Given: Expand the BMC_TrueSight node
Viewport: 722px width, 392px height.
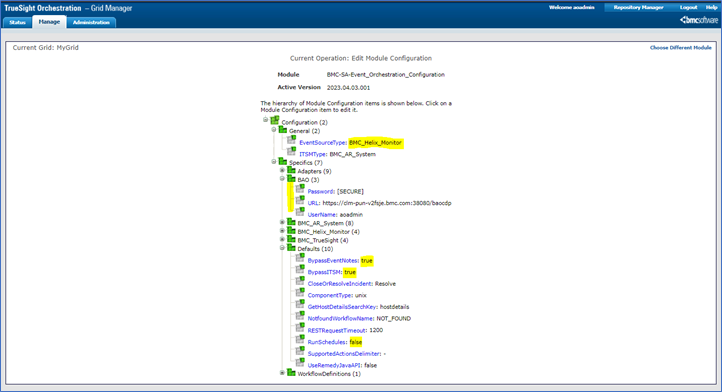Looking at the screenshot, I should click(282, 240).
